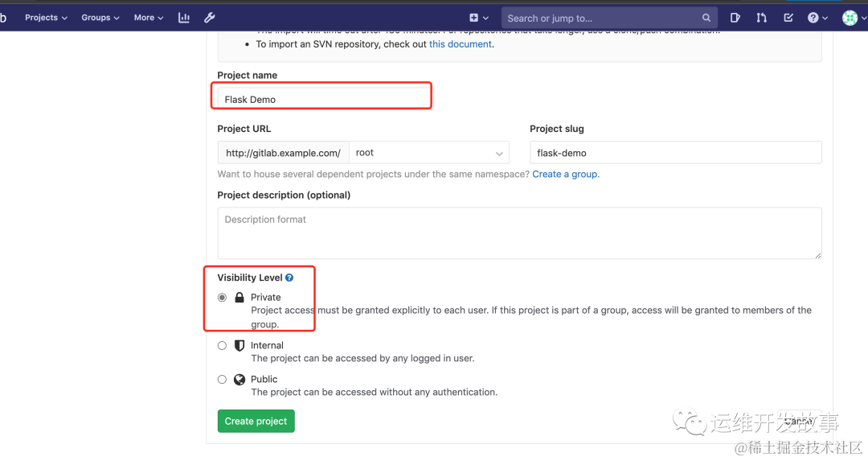Select the Public visibility radio button
This screenshot has width=868, height=461.
click(x=222, y=380)
